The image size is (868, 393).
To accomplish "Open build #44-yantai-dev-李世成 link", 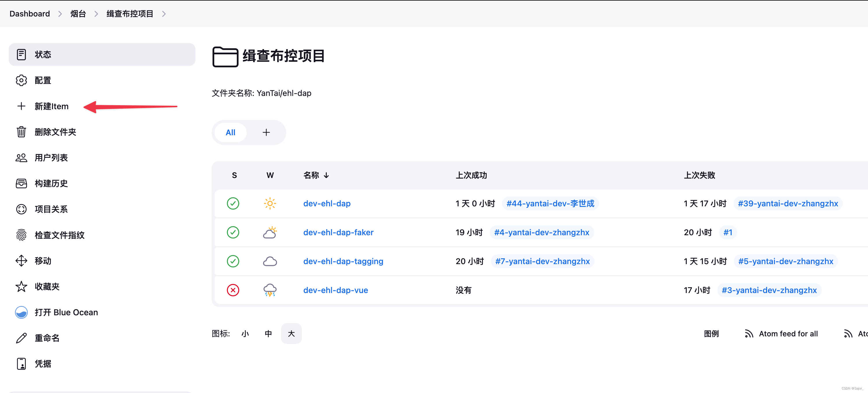I will [x=550, y=203].
